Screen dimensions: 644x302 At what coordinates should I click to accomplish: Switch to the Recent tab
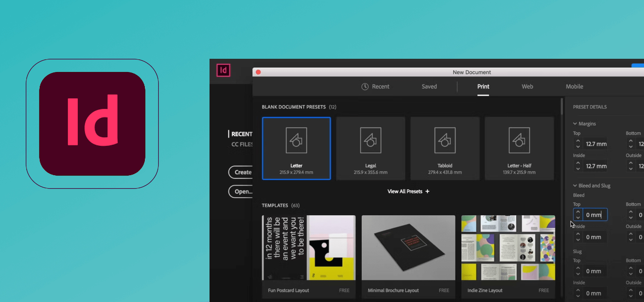[375, 87]
